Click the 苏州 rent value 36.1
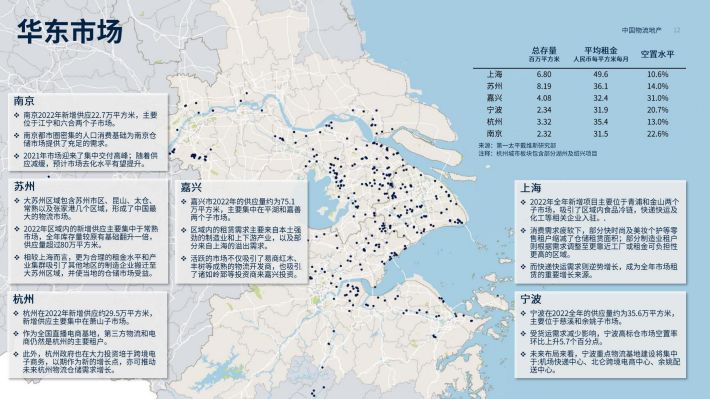710x399 pixels. (600, 86)
